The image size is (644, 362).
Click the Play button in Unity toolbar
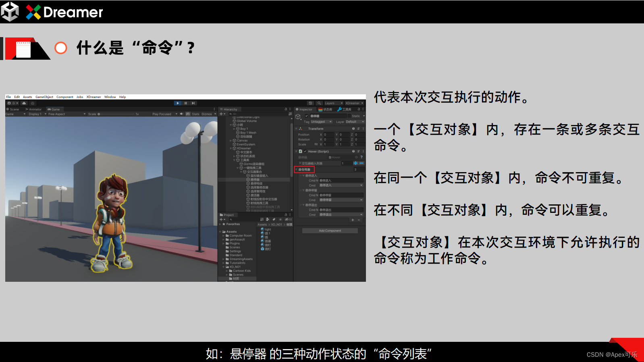click(x=178, y=103)
